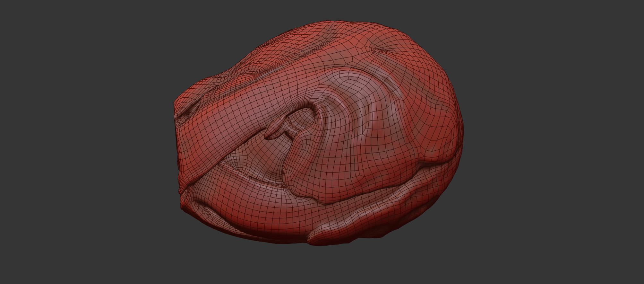Click the empty gray background right of the model
Screen dimensions: 644x284
[552, 141]
